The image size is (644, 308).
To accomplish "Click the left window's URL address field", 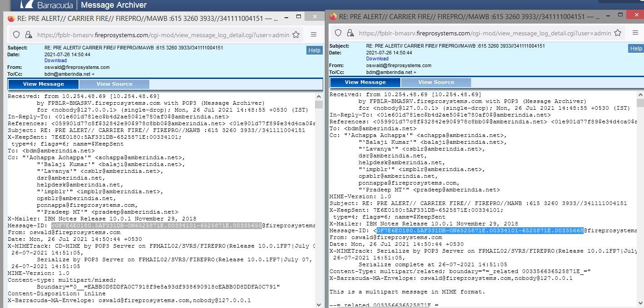I will [163, 34].
